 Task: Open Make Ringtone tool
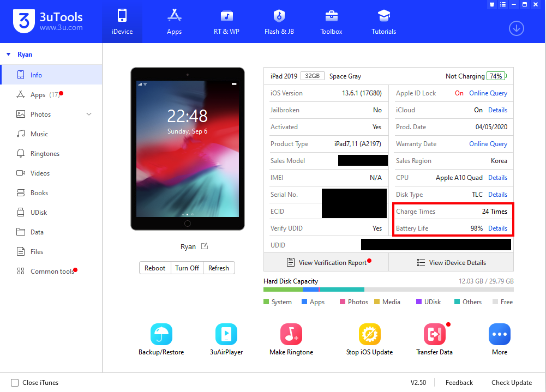pos(291,339)
